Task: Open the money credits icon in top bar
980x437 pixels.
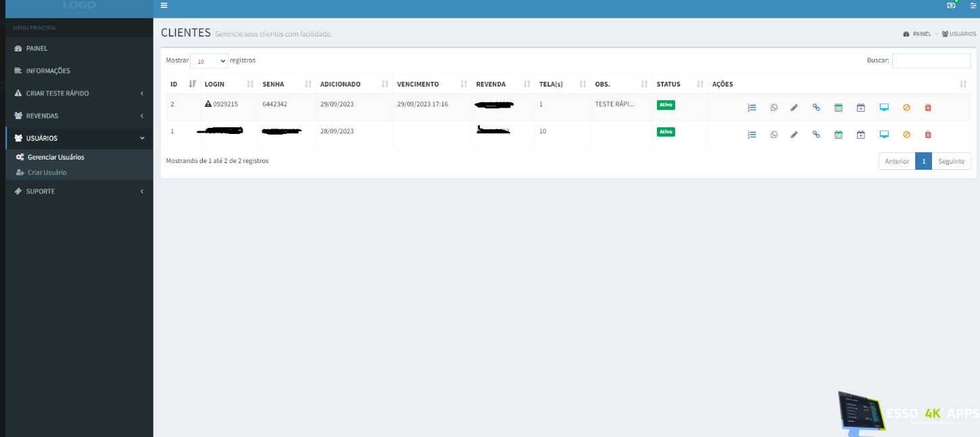Action: pos(952,5)
